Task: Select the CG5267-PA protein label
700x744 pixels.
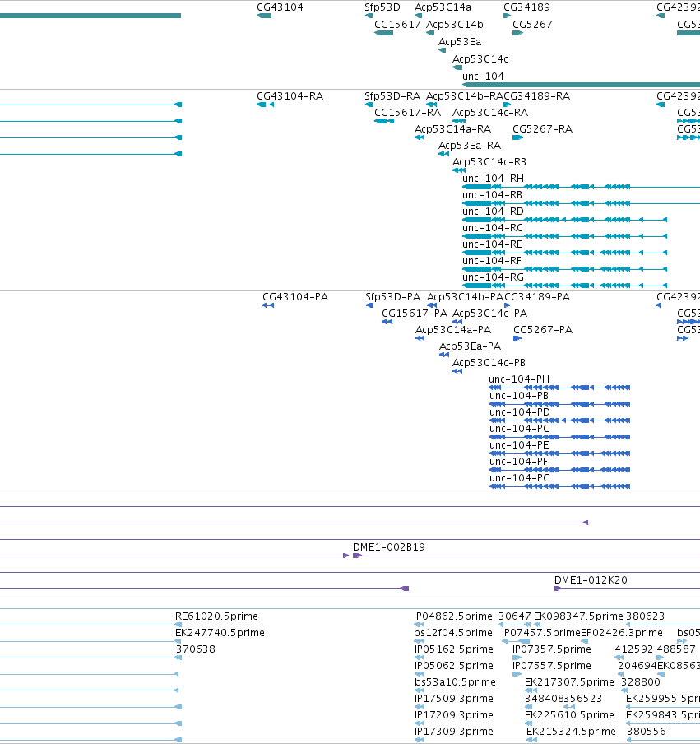Action: pos(543,330)
